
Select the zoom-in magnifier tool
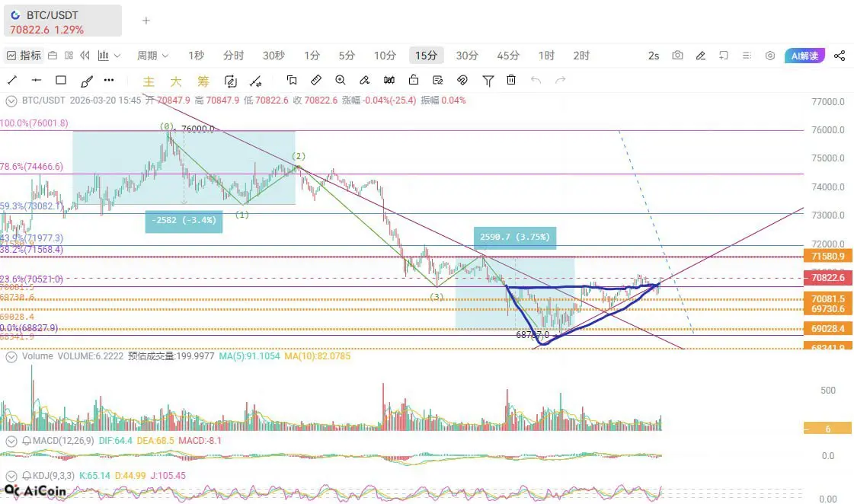[x=341, y=81]
